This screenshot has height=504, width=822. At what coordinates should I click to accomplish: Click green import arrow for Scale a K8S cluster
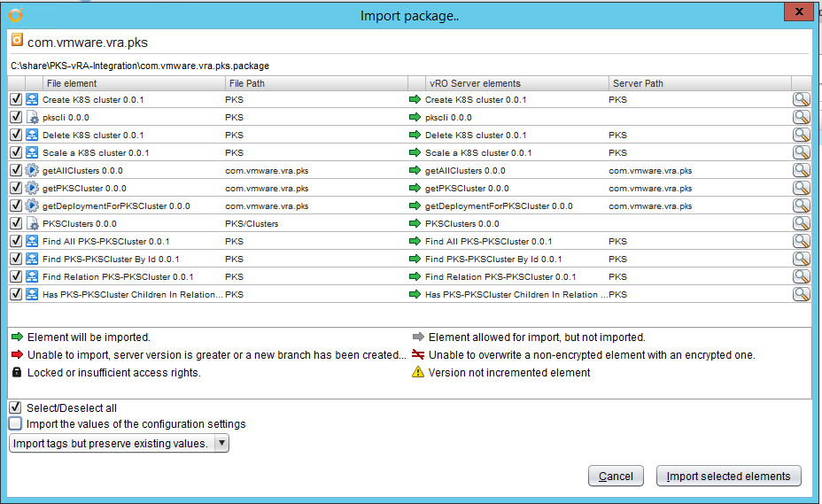pos(415,152)
